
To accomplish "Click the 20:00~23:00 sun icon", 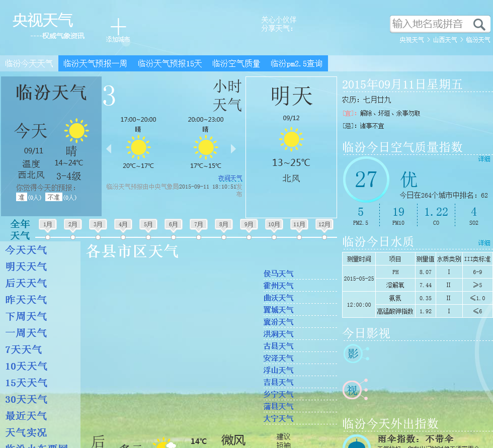I will 206,147.
